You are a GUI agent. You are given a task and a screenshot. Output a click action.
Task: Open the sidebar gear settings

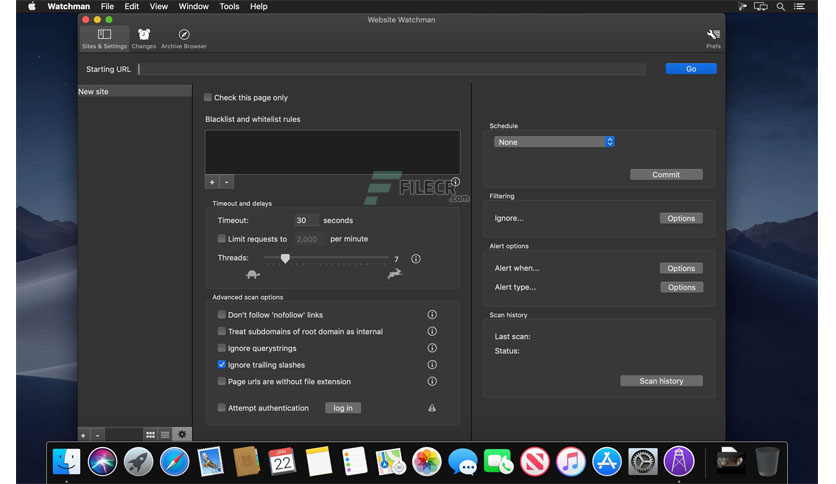(182, 434)
